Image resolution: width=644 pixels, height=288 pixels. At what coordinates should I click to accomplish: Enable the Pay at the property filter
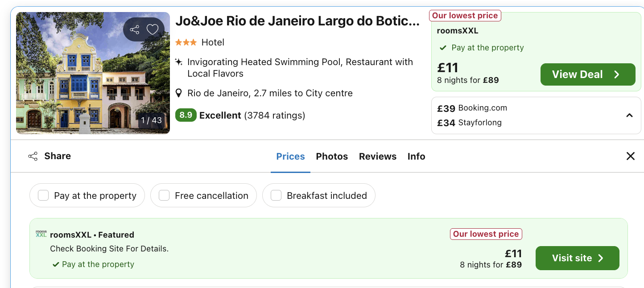[x=43, y=196]
